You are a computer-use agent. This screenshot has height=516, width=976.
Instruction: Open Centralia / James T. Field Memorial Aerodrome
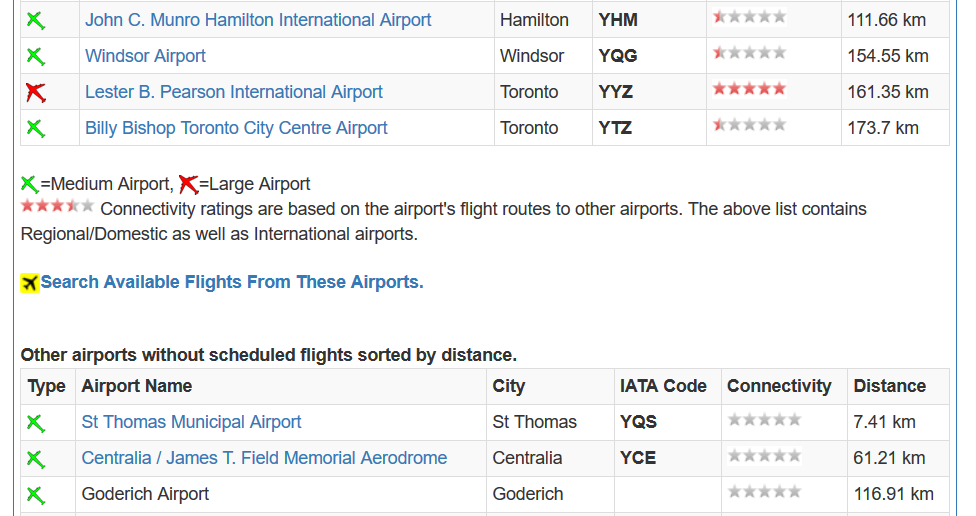pyautogui.click(x=264, y=458)
